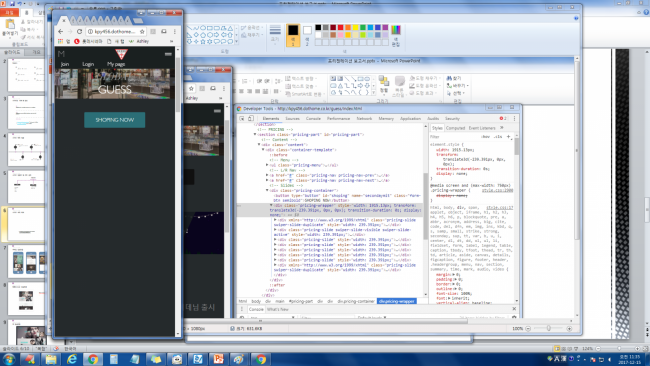This screenshot has height=366, width=650.
Task: Expand the pricing-nav-next anchor node
Action: (267, 180)
